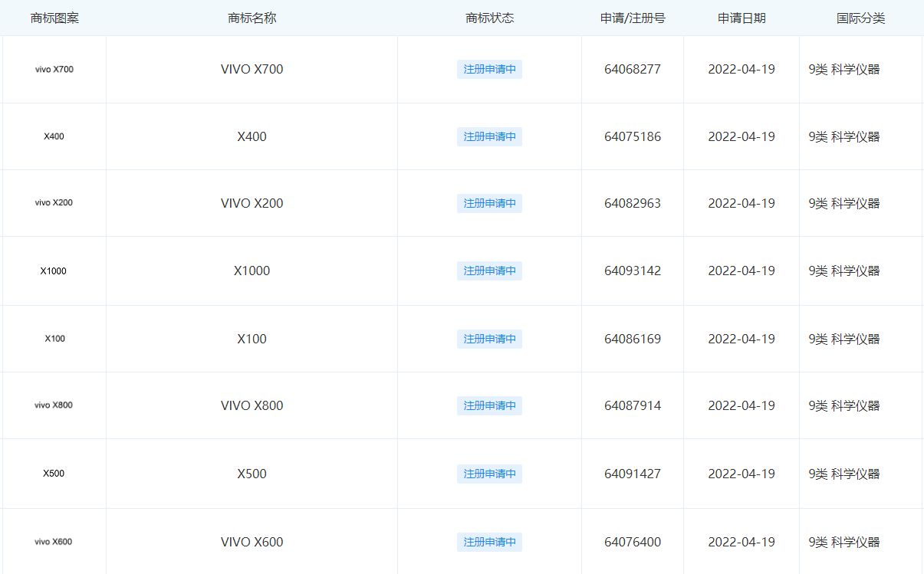The width and height of the screenshot is (924, 574).
Task: Click application date in VIVO X700 row
Action: point(742,69)
